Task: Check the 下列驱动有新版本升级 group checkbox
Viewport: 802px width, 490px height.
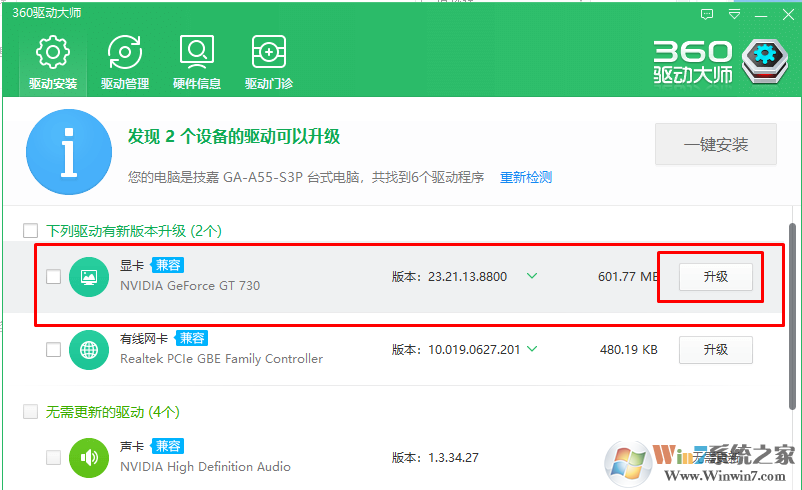Action: 31,230
